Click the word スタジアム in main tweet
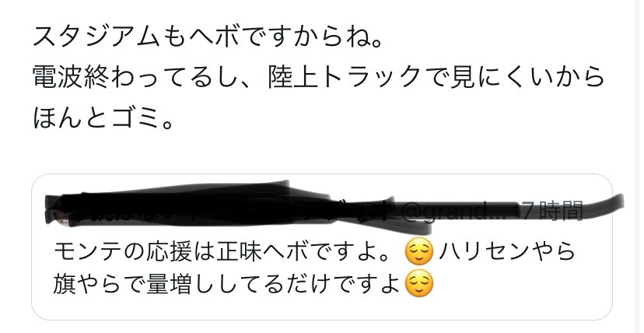Viewport: 644px width, 333px height. (x=96, y=38)
